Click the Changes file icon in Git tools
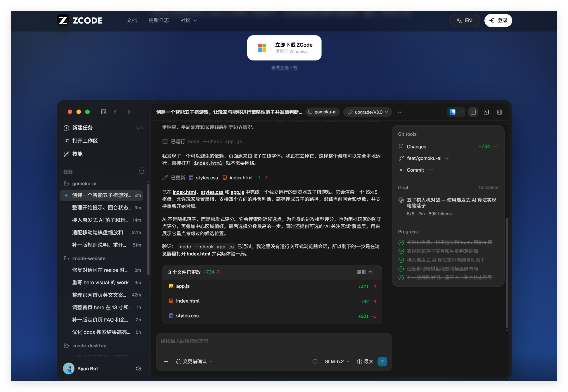The height and width of the screenshot is (392, 568). (x=401, y=147)
